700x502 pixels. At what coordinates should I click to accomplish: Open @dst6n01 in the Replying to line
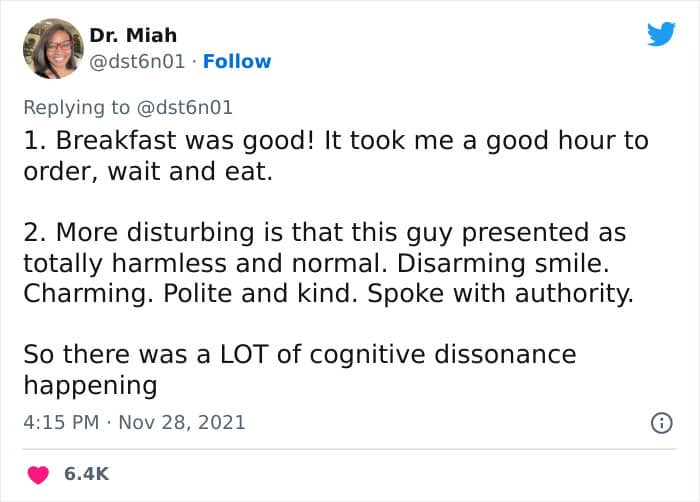pos(184,108)
